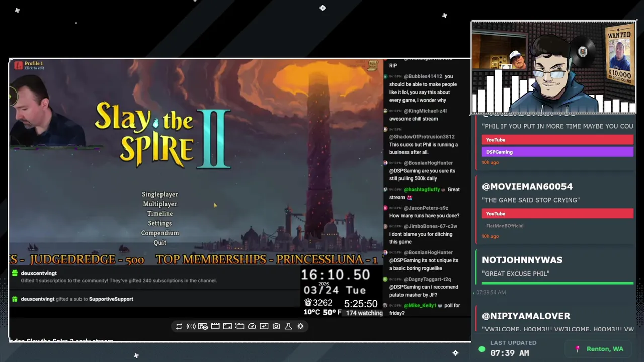The width and height of the screenshot is (644, 362).
Task: Click first @BosnianHogHunter asking about 500k daily
Action: point(428,163)
